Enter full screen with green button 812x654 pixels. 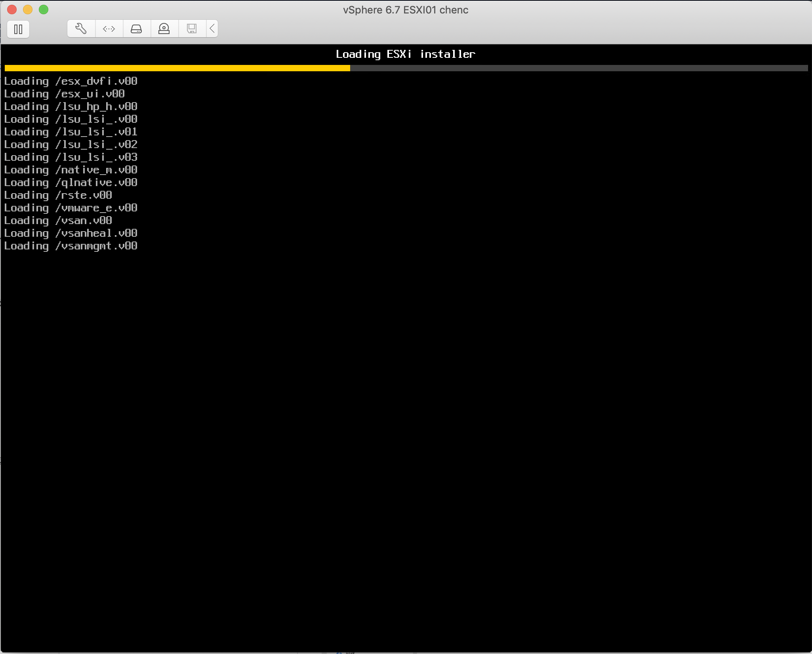(44, 10)
